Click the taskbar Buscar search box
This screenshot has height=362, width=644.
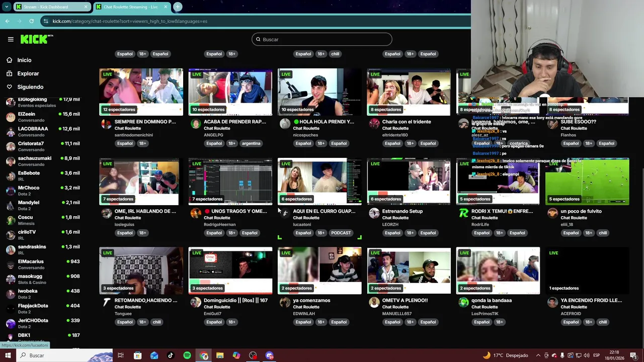click(64, 355)
